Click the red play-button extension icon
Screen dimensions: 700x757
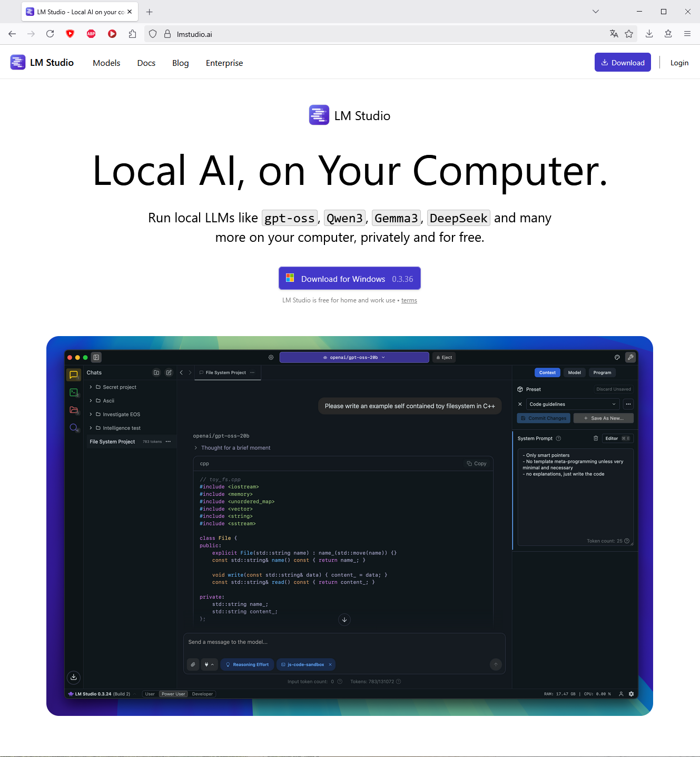(112, 34)
